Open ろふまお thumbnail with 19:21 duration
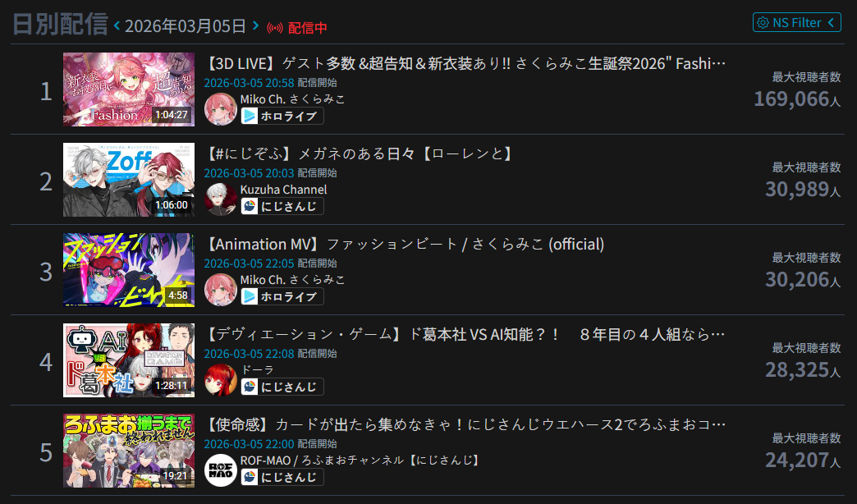The height and width of the screenshot is (504, 857). pyautogui.click(x=128, y=451)
